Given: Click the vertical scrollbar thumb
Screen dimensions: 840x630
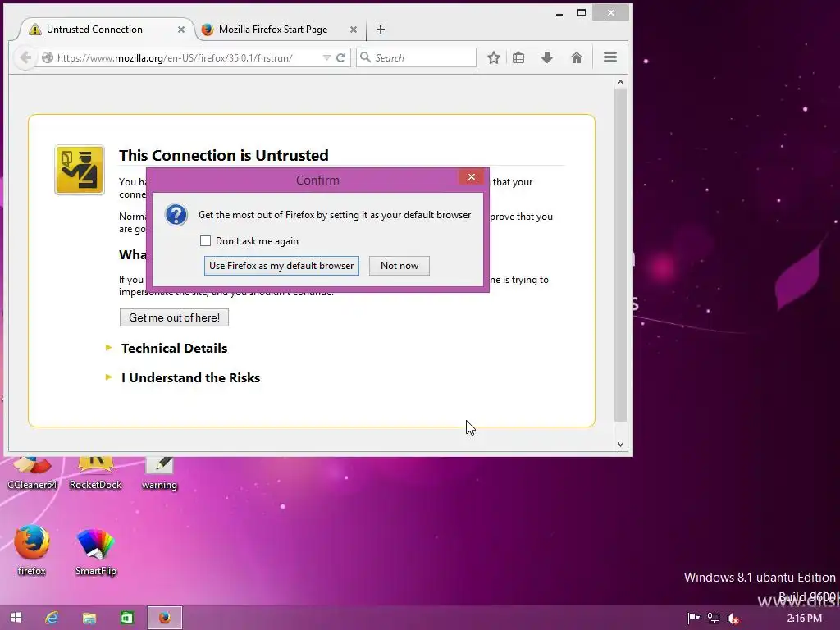Looking at the screenshot, I should (x=620, y=254).
